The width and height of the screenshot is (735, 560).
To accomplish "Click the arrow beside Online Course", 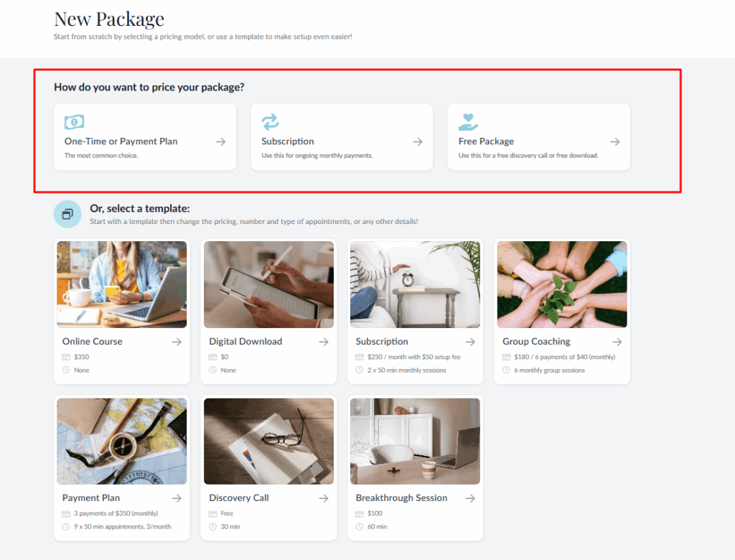I will point(177,342).
